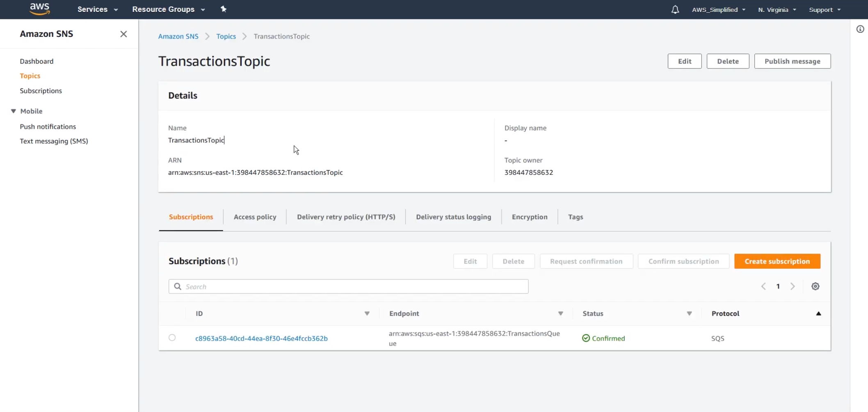The image size is (868, 412).
Task: Click the subscriptions Edit button
Action: pyautogui.click(x=470, y=261)
